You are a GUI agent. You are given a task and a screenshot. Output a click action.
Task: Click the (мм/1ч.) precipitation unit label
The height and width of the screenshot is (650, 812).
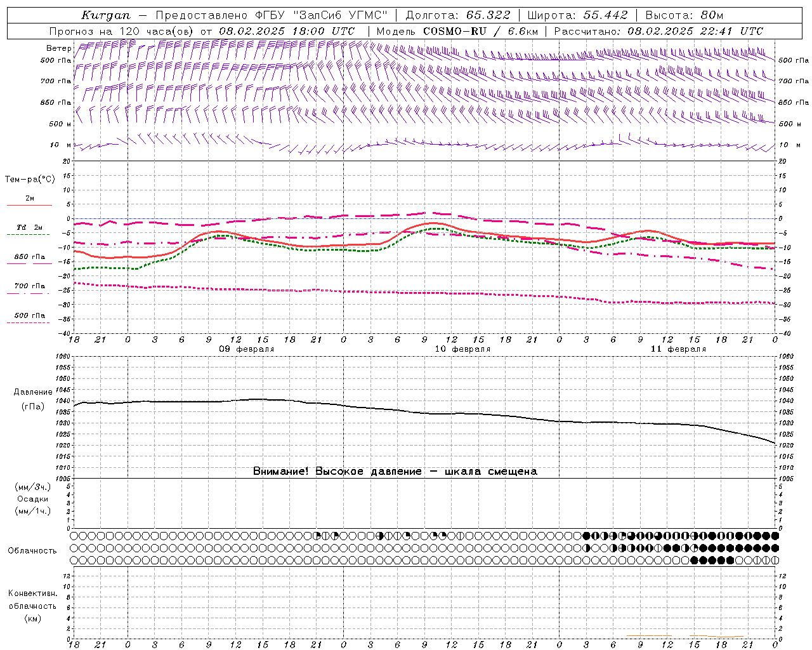[x=33, y=511]
